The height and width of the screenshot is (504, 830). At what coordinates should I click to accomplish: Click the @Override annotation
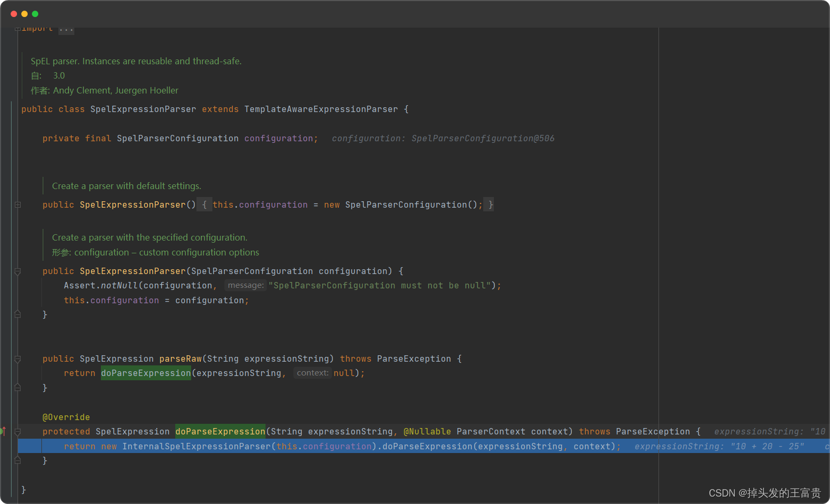click(x=66, y=417)
